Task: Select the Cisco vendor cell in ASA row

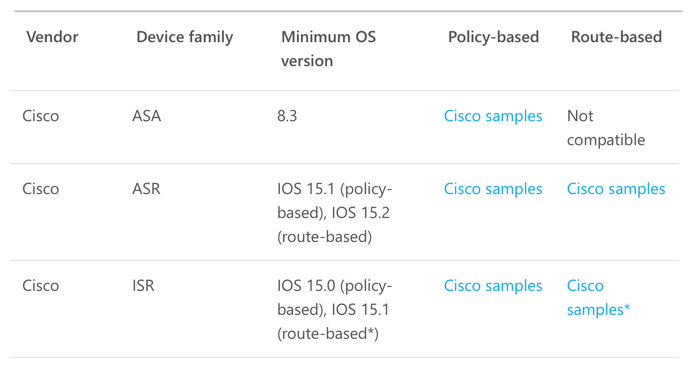Action: point(41,116)
